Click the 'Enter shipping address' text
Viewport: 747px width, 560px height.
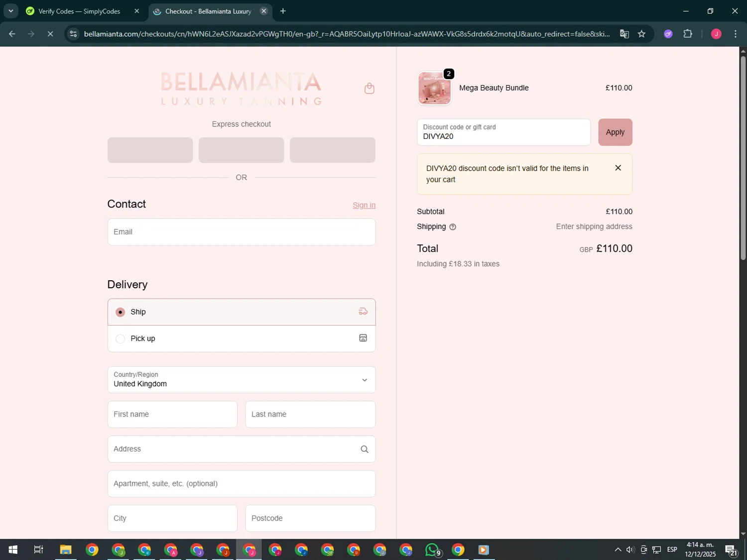point(594,226)
